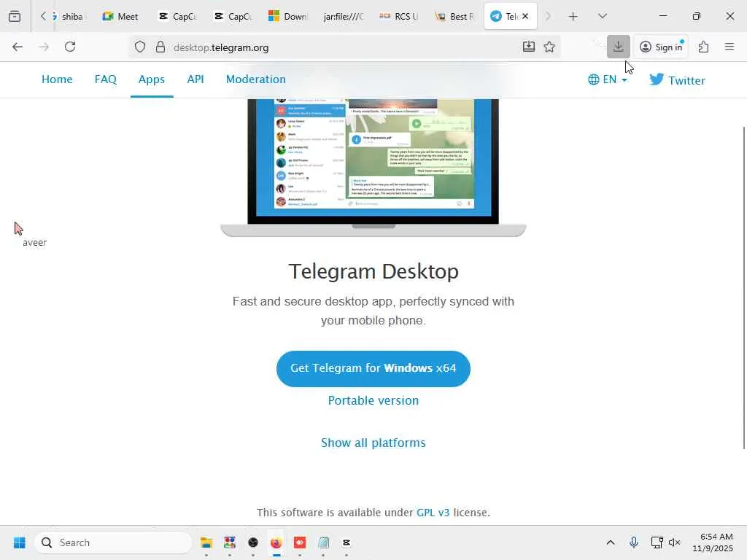747x560 pixels.
Task: Click the muted volume tray icon
Action: pyautogui.click(x=675, y=542)
